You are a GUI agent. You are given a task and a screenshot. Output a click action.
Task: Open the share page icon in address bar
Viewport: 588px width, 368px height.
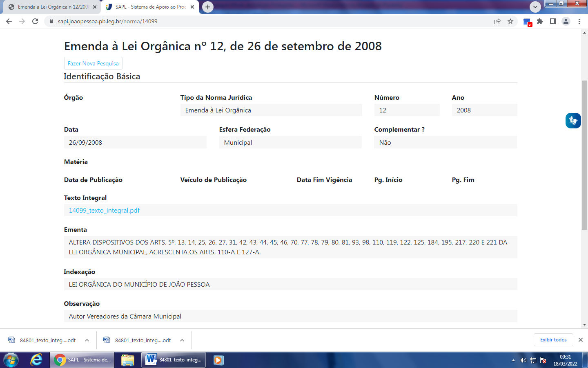click(x=497, y=21)
